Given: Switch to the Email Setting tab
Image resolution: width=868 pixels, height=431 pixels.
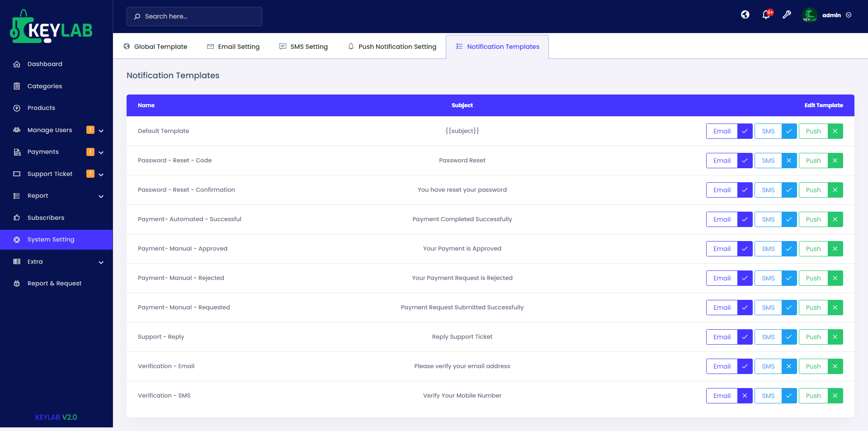Looking at the screenshot, I should (233, 47).
